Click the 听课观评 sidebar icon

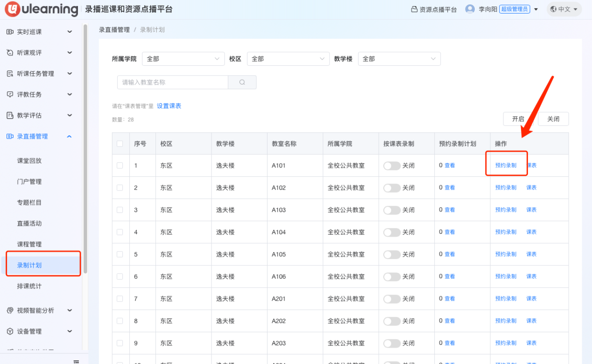10,53
